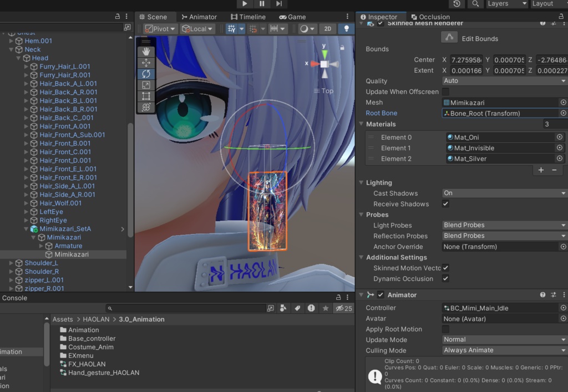Image resolution: width=568 pixels, height=392 pixels.
Task: Open the undo history icon
Action: coord(457,4)
